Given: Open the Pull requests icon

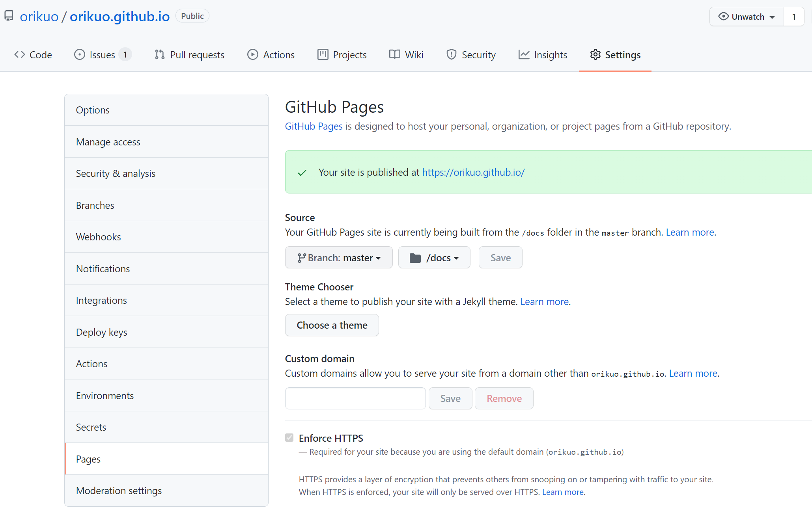Looking at the screenshot, I should coord(159,55).
